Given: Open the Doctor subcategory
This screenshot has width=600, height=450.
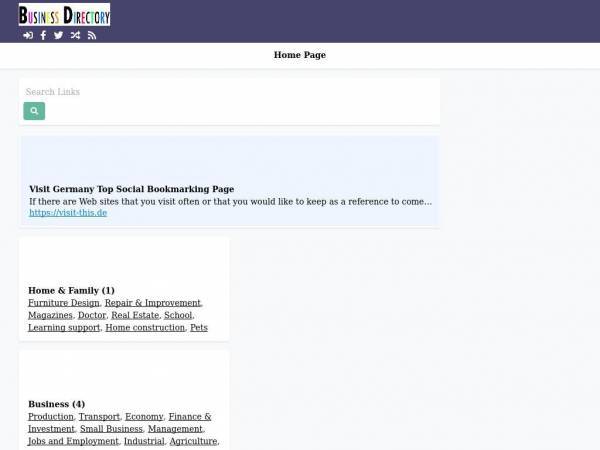Looking at the screenshot, I should (x=92, y=315).
